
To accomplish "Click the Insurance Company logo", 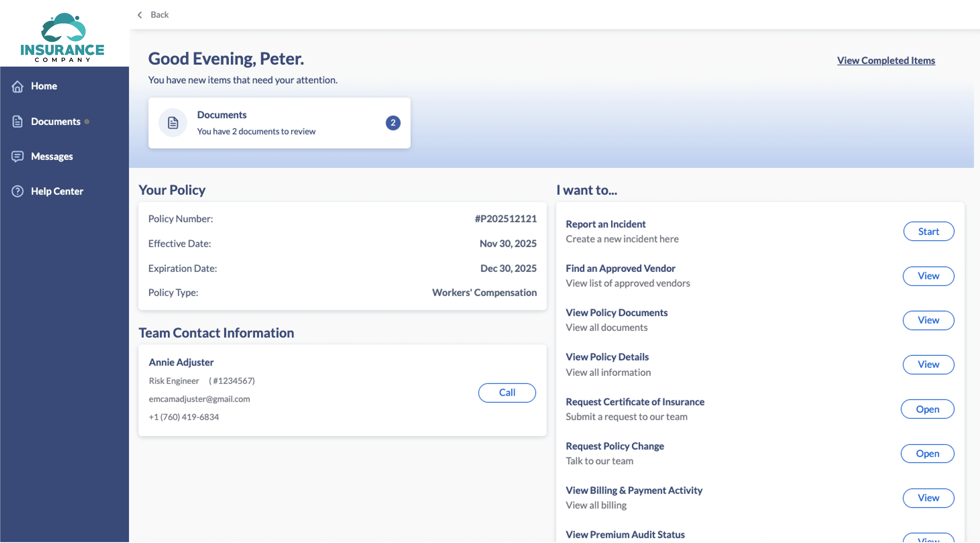I will pos(62,37).
